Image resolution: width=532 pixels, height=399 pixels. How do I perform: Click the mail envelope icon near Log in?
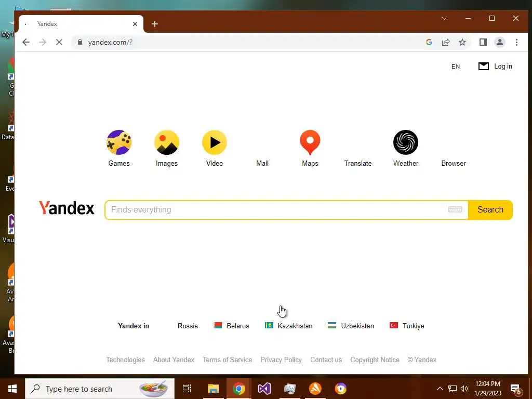(484, 66)
